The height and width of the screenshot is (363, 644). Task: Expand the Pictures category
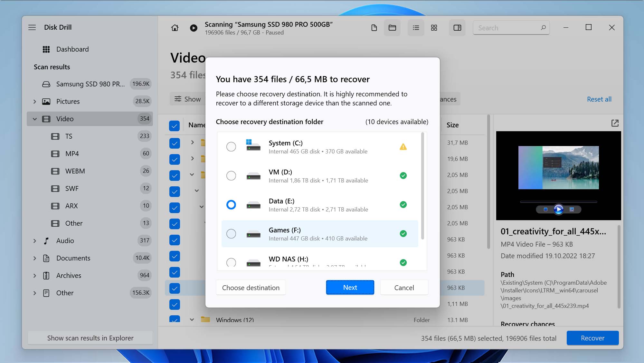point(34,102)
